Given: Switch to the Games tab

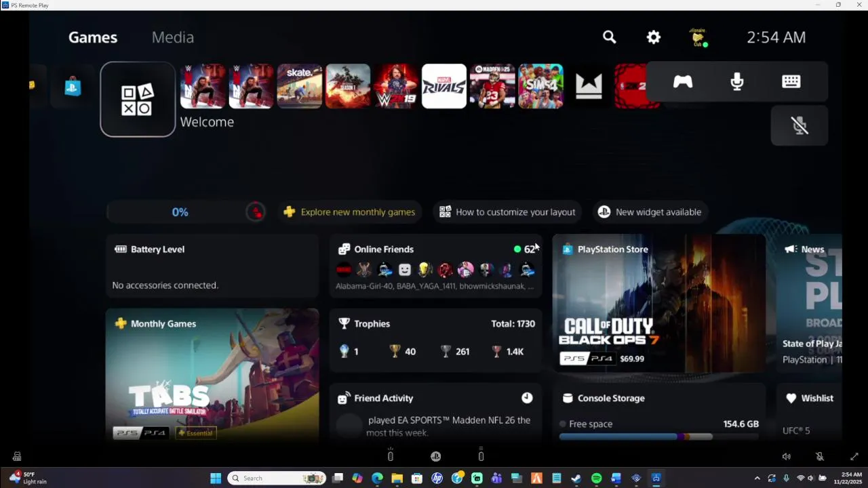Looking at the screenshot, I should click(x=93, y=37).
